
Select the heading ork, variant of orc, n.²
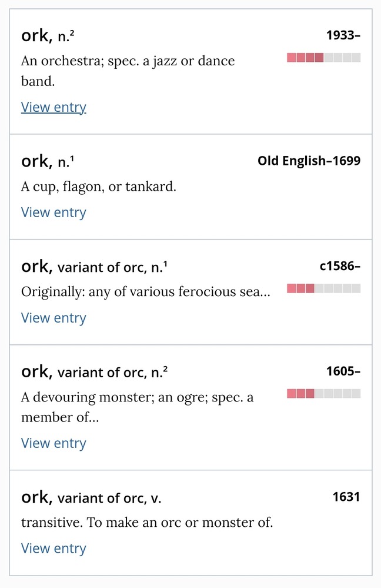click(x=94, y=372)
